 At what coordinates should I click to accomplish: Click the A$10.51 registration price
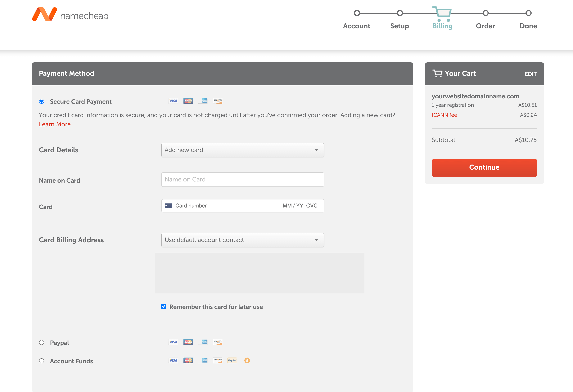pyautogui.click(x=527, y=105)
